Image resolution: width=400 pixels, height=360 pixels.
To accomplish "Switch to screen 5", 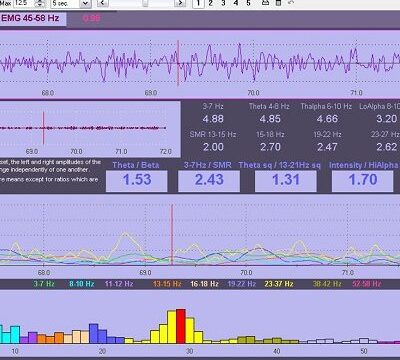I will (248, 3).
